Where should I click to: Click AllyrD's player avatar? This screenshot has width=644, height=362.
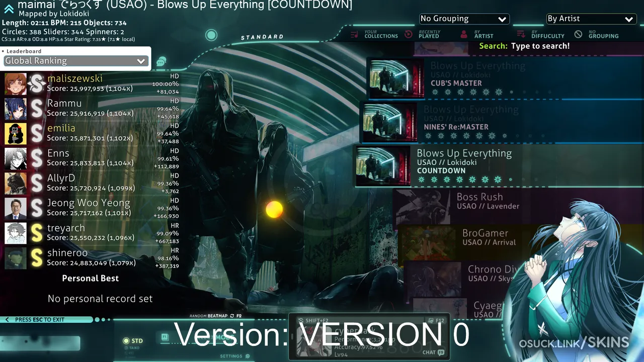point(16,184)
